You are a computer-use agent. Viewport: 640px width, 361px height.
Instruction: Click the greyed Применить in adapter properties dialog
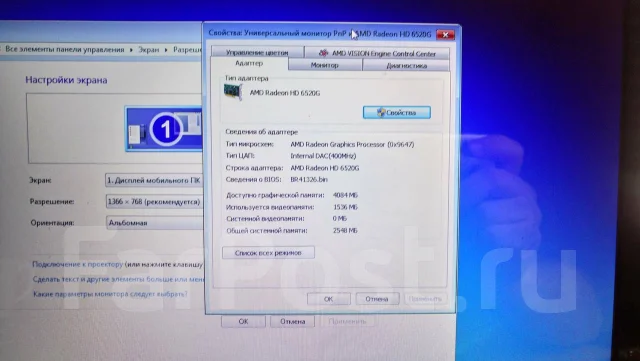pyautogui.click(x=425, y=299)
